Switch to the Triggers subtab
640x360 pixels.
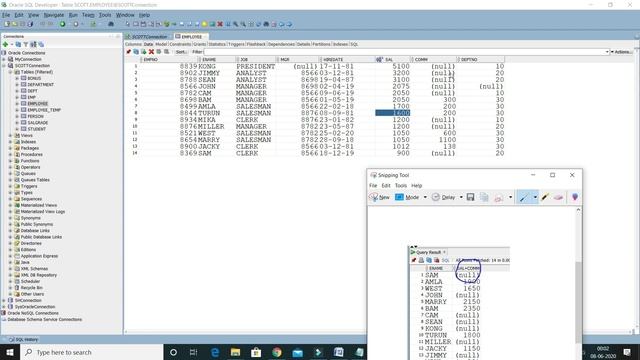236,44
